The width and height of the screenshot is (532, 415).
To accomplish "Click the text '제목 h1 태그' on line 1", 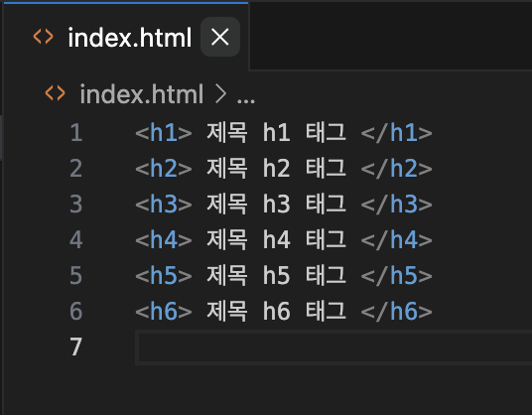I will pos(276,132).
